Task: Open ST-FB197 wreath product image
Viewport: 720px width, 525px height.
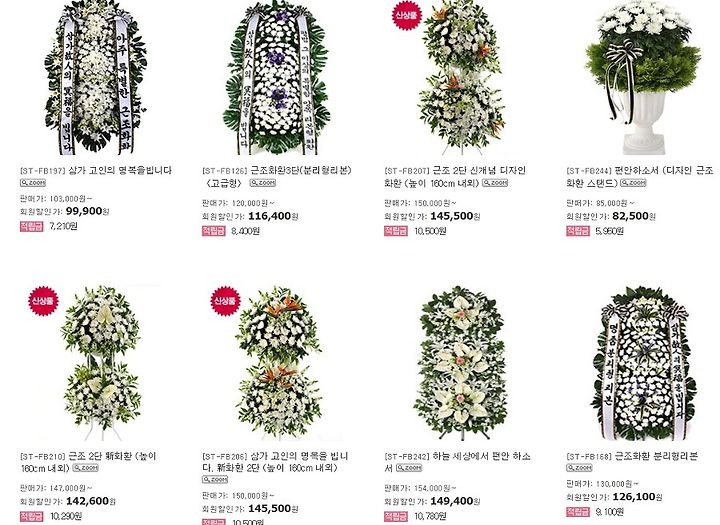Action: 95,77
